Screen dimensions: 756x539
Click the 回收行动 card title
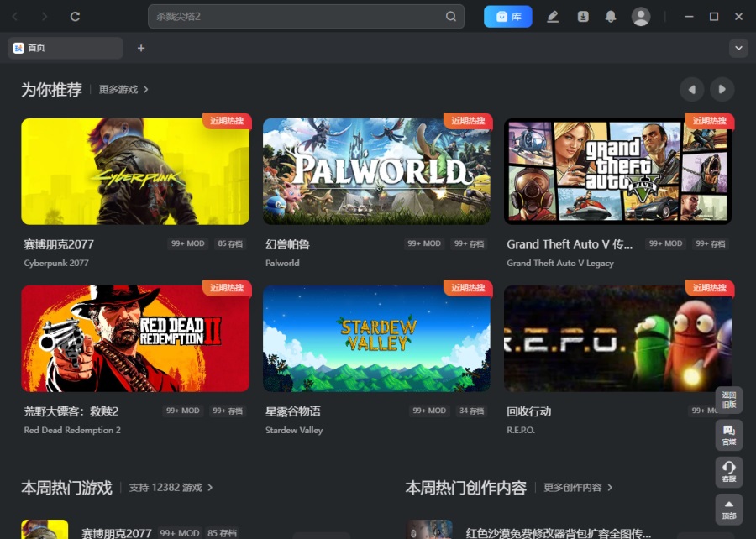click(x=529, y=411)
